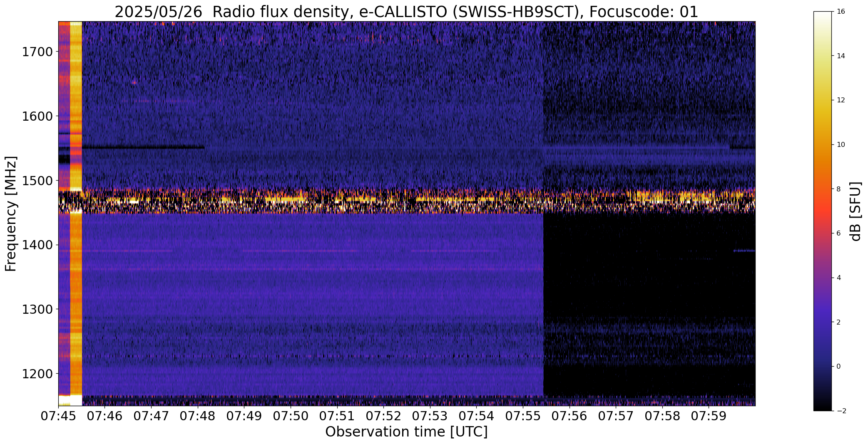The height and width of the screenshot is (444, 868).
Task: Click the 07:56 time tick label
Action: pos(570,416)
